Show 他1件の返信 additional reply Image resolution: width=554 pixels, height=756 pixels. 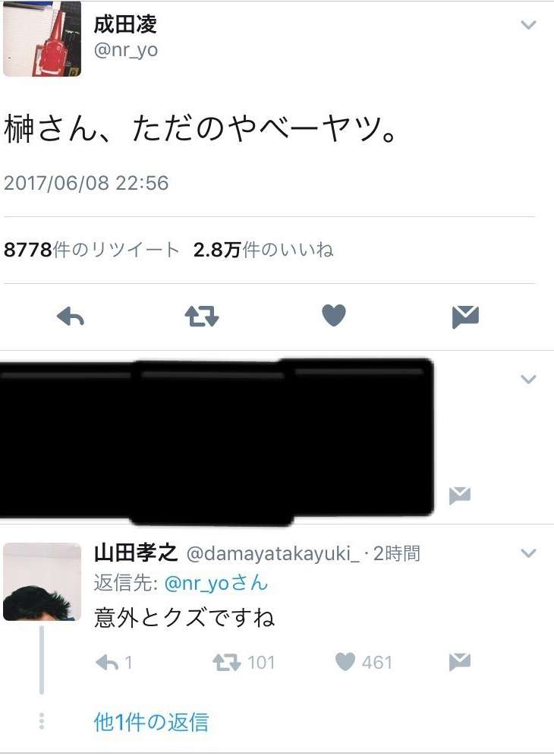click(x=151, y=722)
